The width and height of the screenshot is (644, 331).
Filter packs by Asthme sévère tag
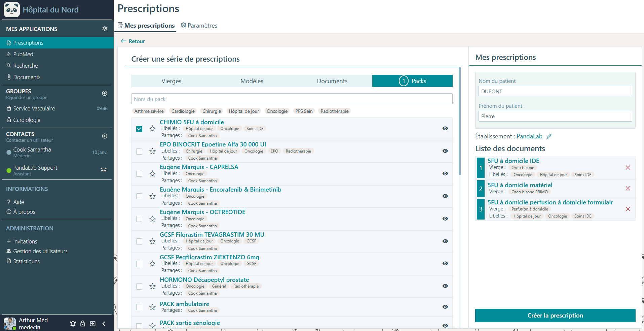click(149, 111)
